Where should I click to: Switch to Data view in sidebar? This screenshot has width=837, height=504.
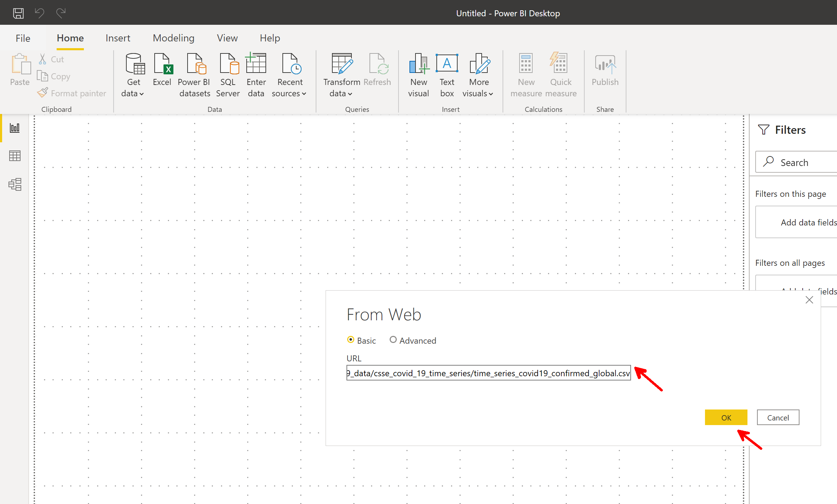15,156
